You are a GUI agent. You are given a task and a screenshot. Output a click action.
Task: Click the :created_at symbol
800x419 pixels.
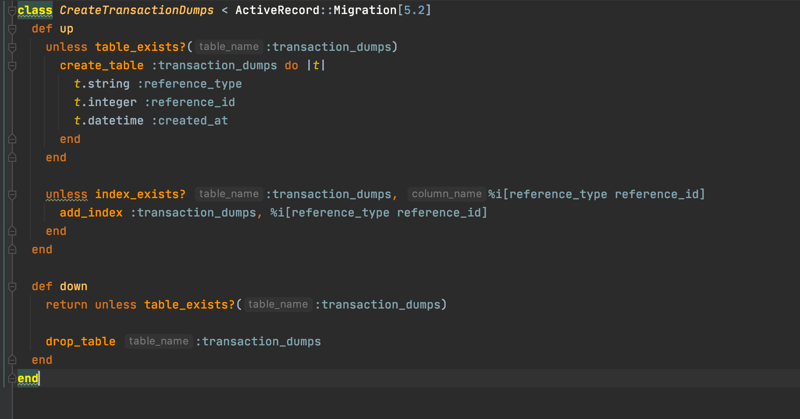[190, 120]
